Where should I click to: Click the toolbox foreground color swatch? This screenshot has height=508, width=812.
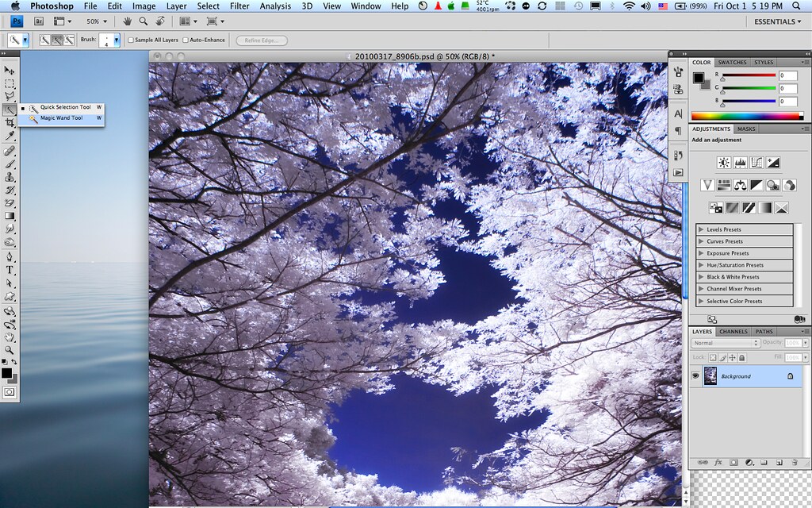coord(6,373)
